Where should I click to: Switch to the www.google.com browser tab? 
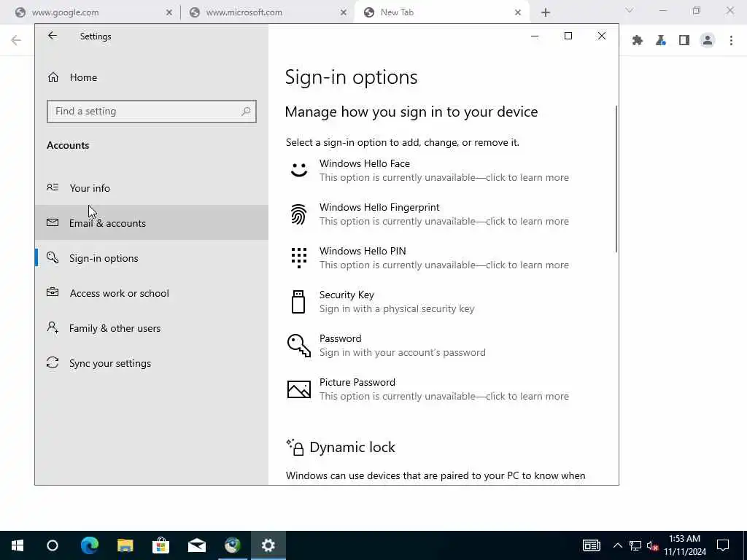point(90,12)
